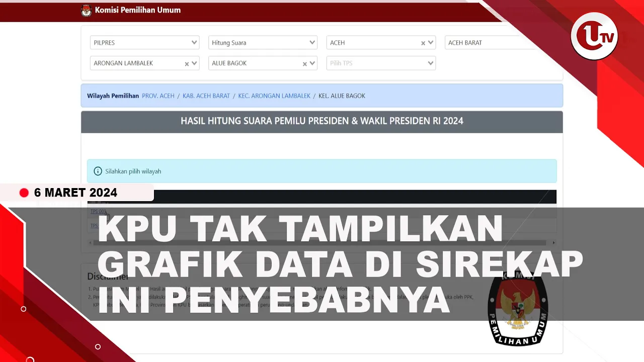Screen dimensions: 644x362
Task: Open the Hitung Suara dropdown
Action: 263,43
